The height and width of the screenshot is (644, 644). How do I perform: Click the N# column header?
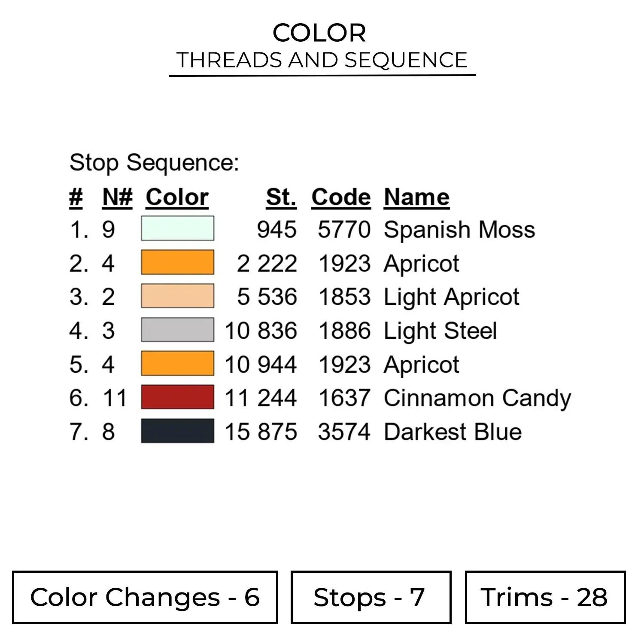coord(117,197)
